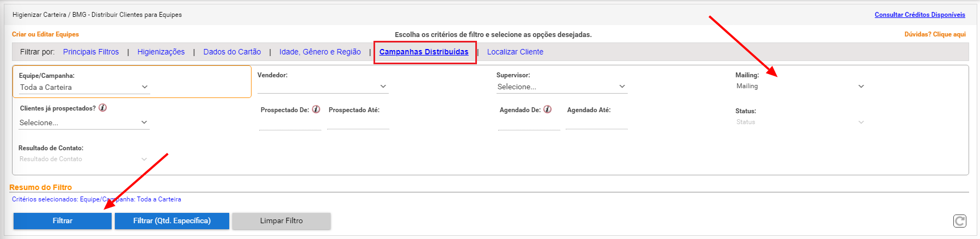Click info icon beside Prospectado De
The height and width of the screenshot is (239, 980).
coord(316,109)
